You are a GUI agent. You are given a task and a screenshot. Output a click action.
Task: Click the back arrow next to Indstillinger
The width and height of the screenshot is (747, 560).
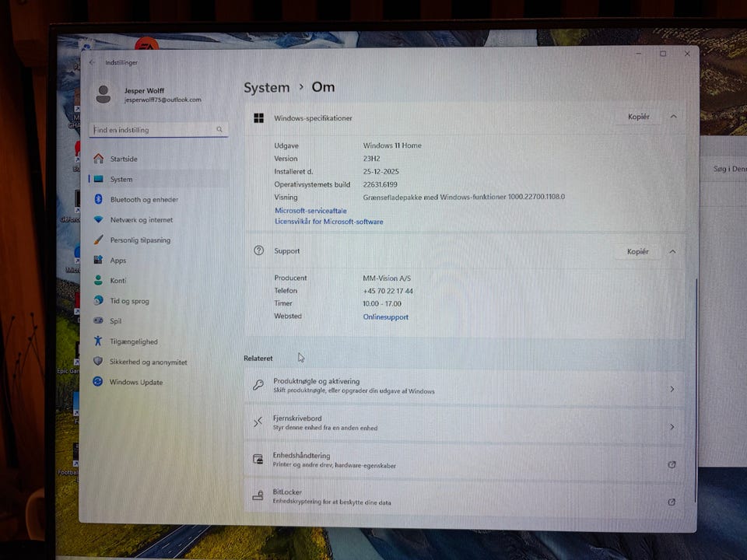pyautogui.click(x=92, y=62)
